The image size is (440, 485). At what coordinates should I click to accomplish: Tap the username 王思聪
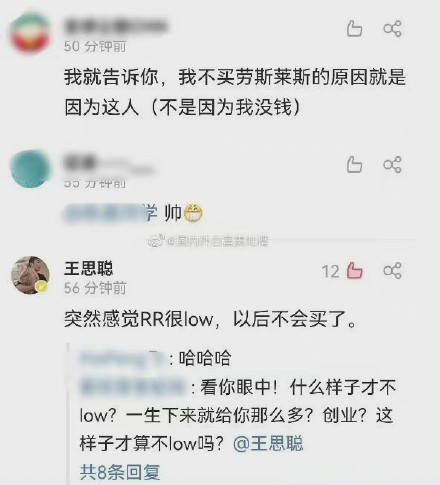[x=89, y=268]
